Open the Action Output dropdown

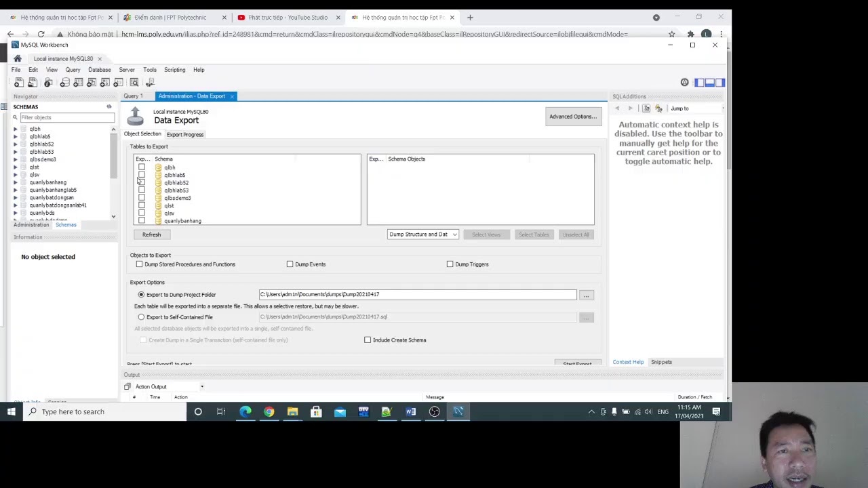tap(201, 386)
